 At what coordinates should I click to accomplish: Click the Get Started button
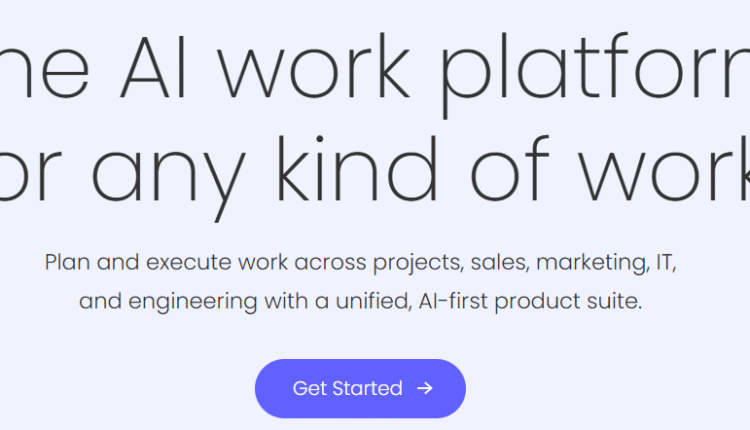(360, 388)
